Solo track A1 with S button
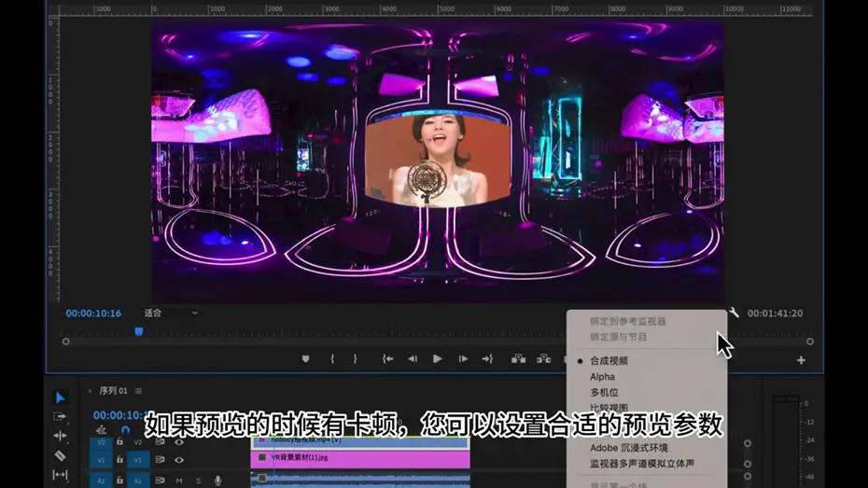868x488 pixels. (198, 481)
